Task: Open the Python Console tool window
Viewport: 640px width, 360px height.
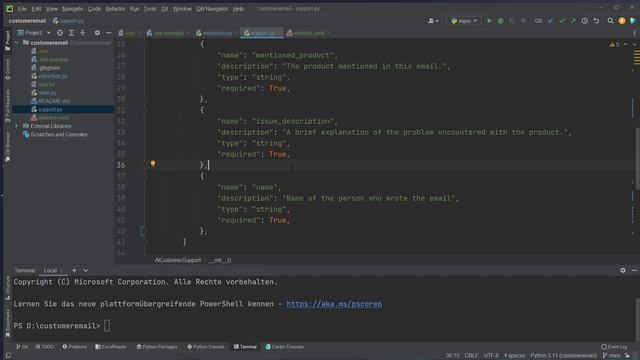Action: tap(206, 347)
